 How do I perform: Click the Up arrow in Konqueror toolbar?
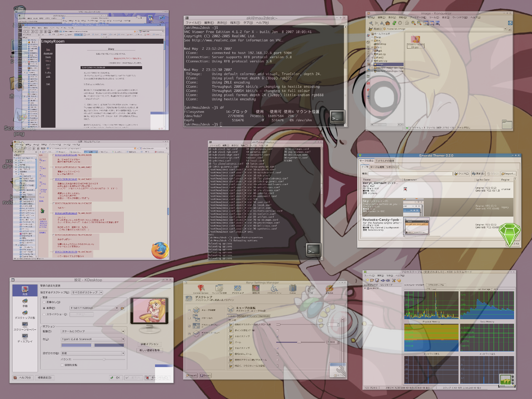(382, 23)
